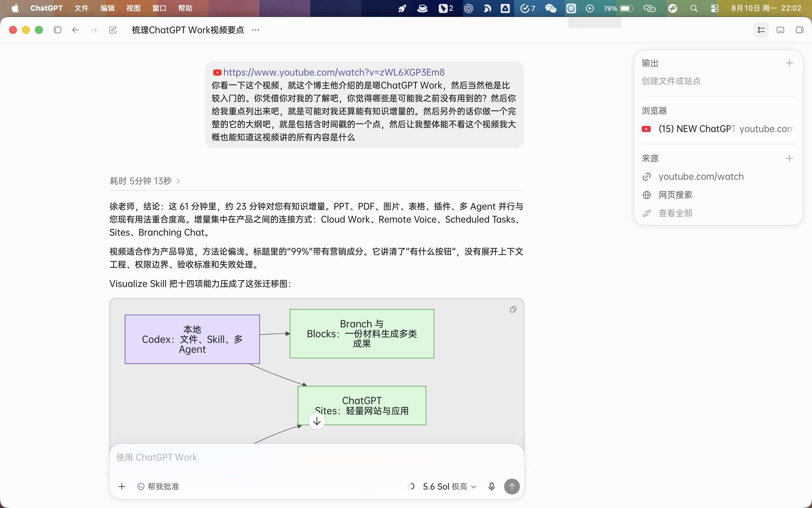Toggle the bottom panel layout icon
Image resolution: width=812 pixels, height=508 pixels.
pyautogui.click(x=780, y=30)
